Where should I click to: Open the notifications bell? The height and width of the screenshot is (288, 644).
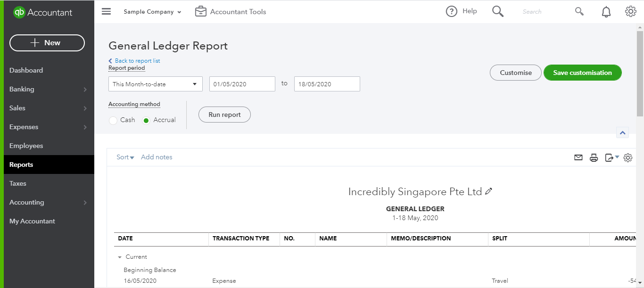pos(606,12)
